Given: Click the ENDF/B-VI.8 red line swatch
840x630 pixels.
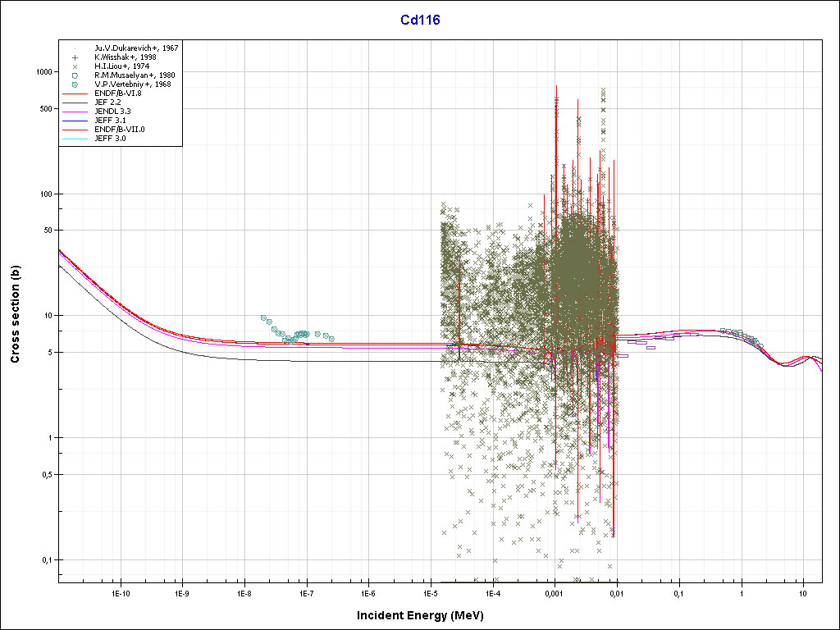Looking at the screenshot, I should pos(75,94).
